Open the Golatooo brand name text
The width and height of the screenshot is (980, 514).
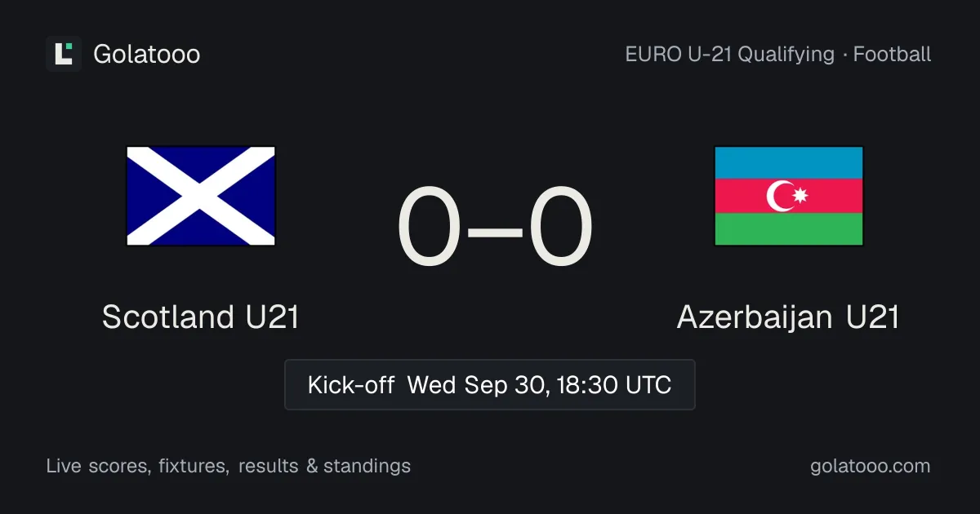click(147, 55)
